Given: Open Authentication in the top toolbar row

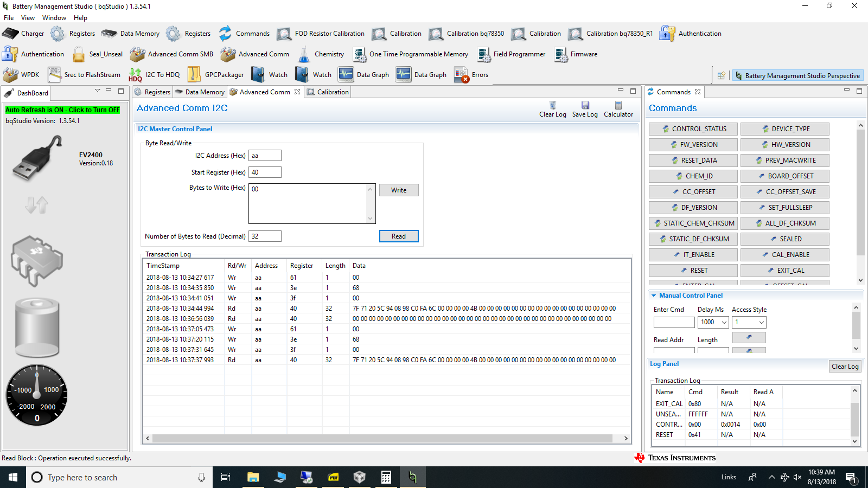Looking at the screenshot, I should click(691, 34).
